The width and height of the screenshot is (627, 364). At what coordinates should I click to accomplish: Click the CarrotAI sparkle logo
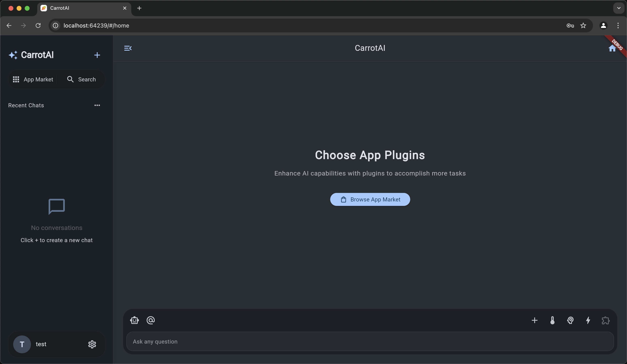pos(13,55)
